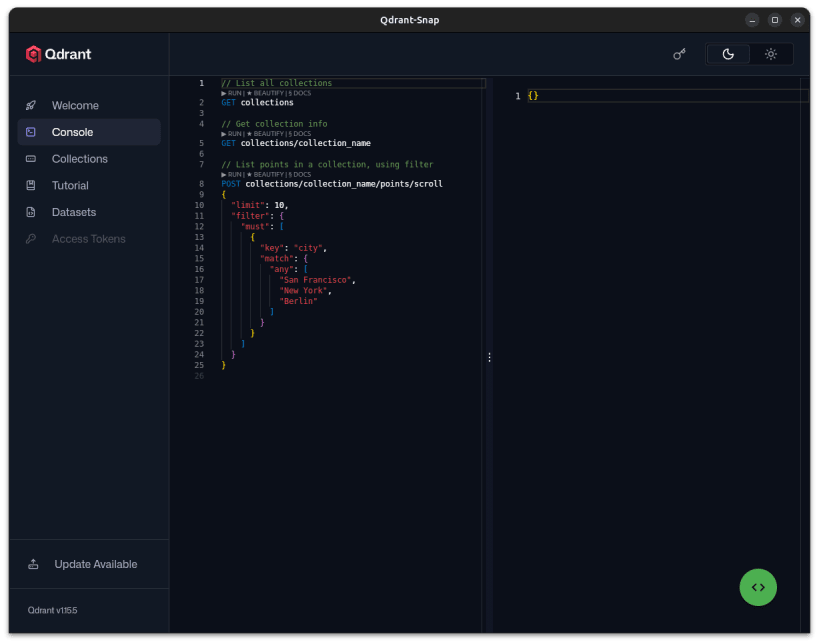Click the "any": [ line
Image resolution: width=819 pixels, height=644 pixels.
pos(289,269)
